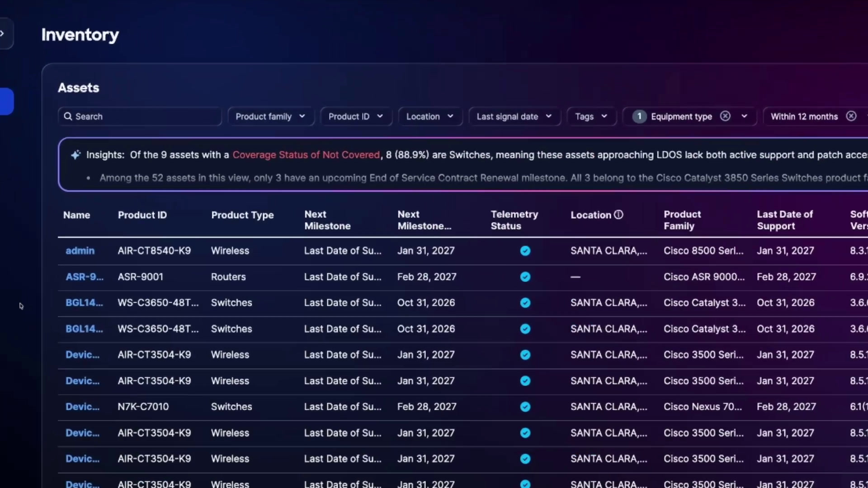Select the N7K-C7010 product ID cell
Screen dimensions: 868x488
(x=143, y=407)
